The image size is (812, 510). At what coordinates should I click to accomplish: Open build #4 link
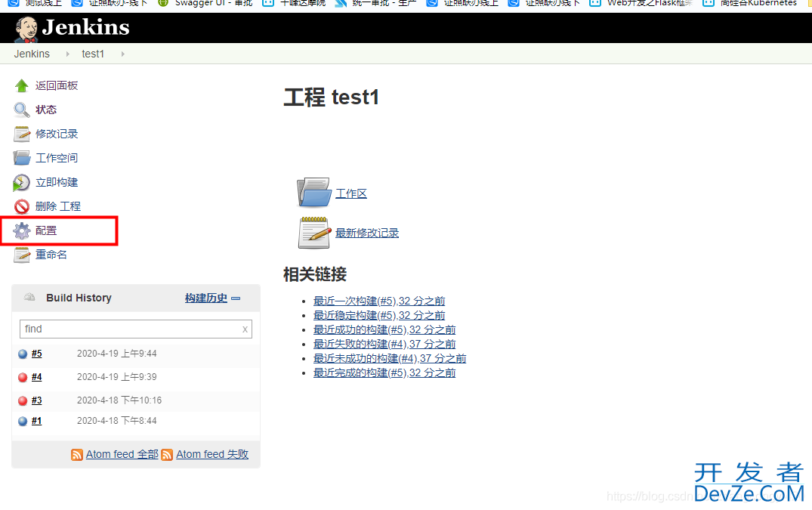click(x=37, y=377)
